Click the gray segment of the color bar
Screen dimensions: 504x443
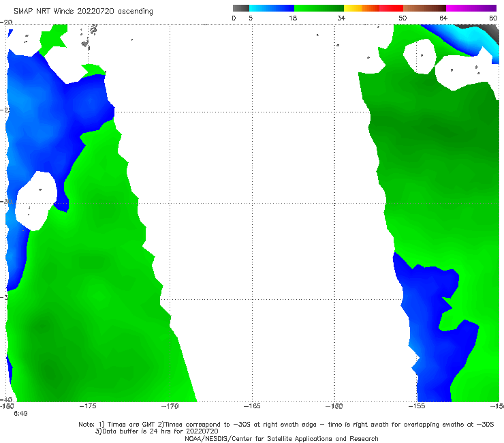241,8
